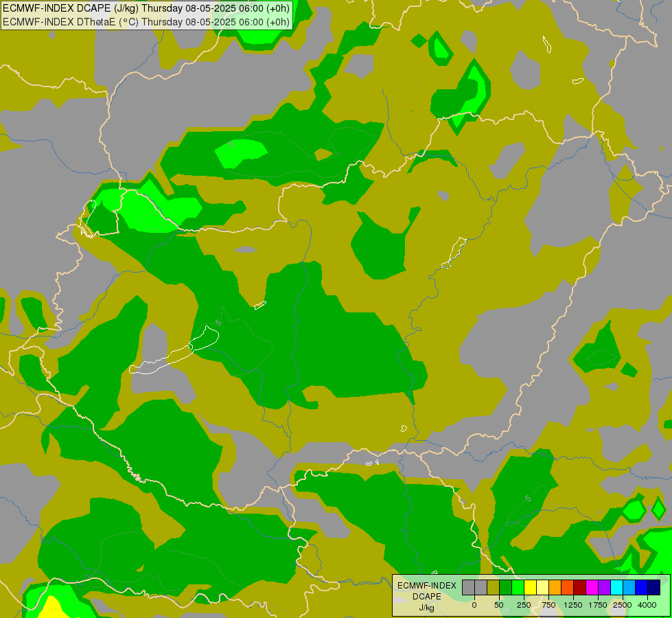Click the purple legend swatch
Viewport: 672px width, 618px height.
click(x=604, y=587)
